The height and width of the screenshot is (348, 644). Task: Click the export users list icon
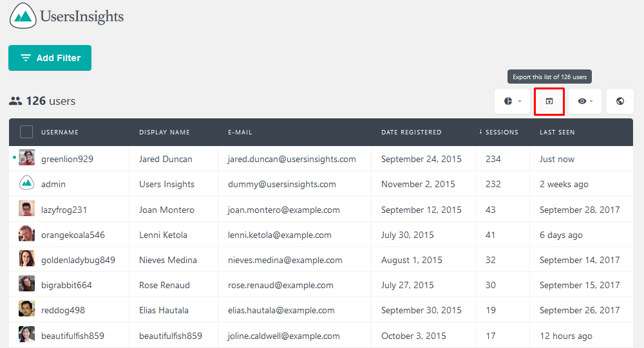pyautogui.click(x=549, y=102)
